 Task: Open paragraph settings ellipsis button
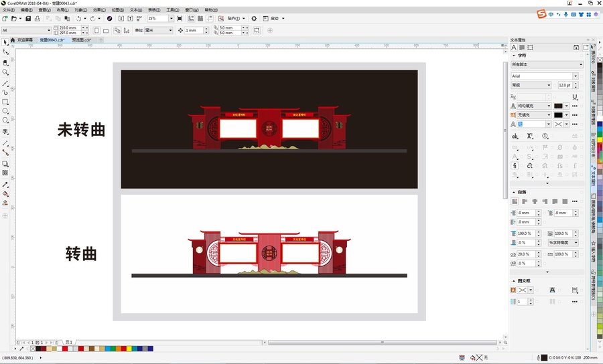575,201
